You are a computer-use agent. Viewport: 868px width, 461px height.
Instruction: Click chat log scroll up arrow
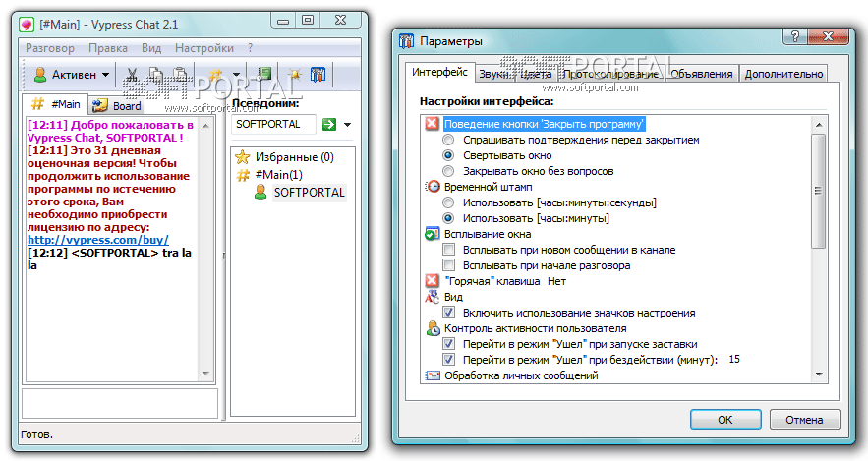[205, 126]
